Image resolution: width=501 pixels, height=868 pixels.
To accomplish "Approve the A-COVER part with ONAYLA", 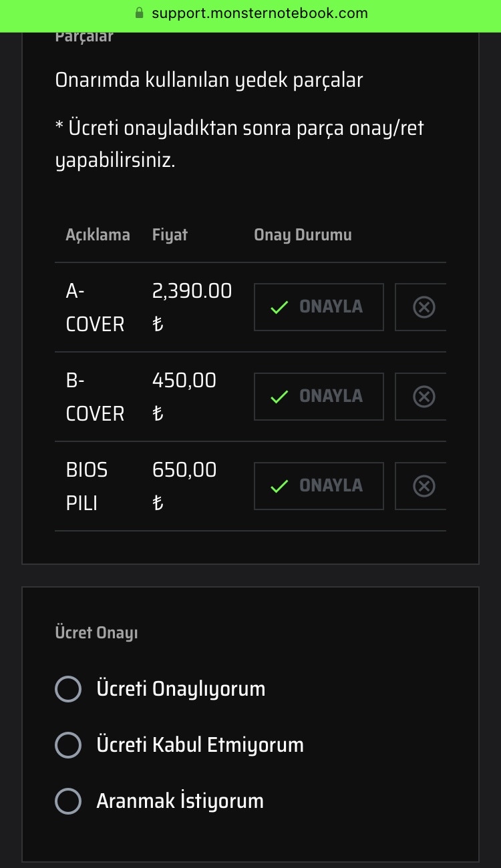I will click(319, 307).
